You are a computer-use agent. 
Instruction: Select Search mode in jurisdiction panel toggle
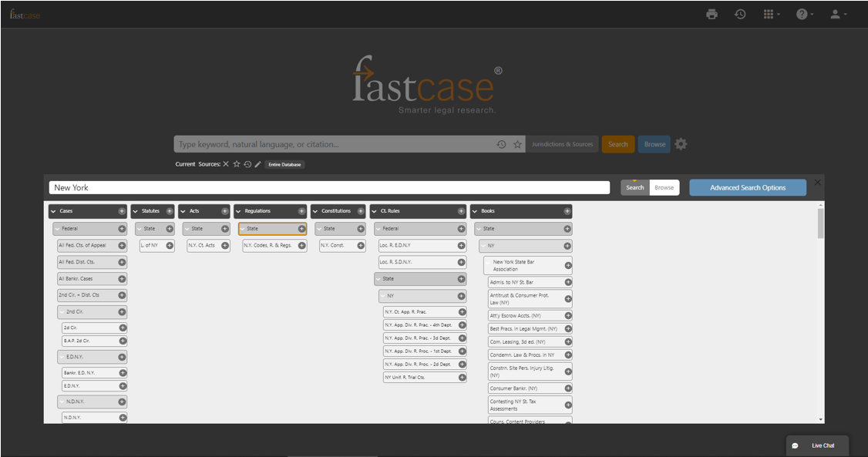pyautogui.click(x=635, y=187)
